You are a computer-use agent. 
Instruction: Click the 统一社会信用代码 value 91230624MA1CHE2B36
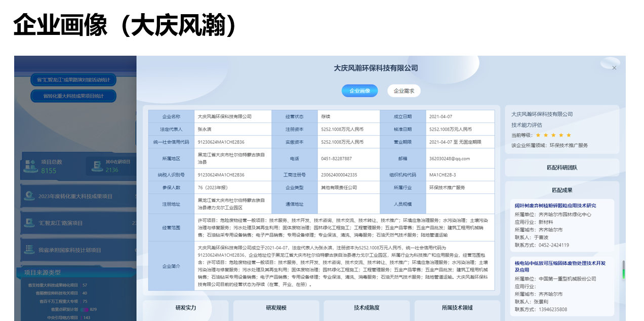[221, 142]
